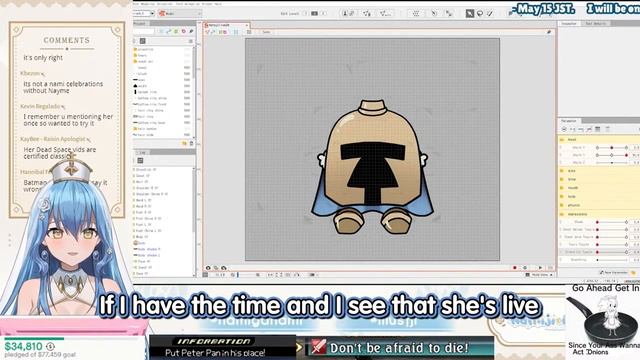The image size is (640, 360).
Task: Switch to the Tool details tab
Action: coord(596,24)
